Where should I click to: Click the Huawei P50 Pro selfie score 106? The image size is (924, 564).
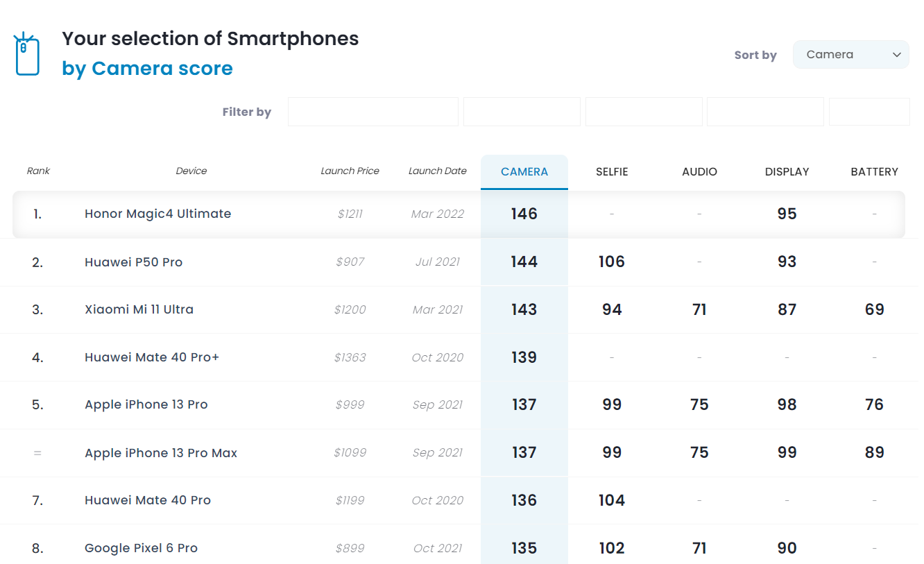coord(611,262)
